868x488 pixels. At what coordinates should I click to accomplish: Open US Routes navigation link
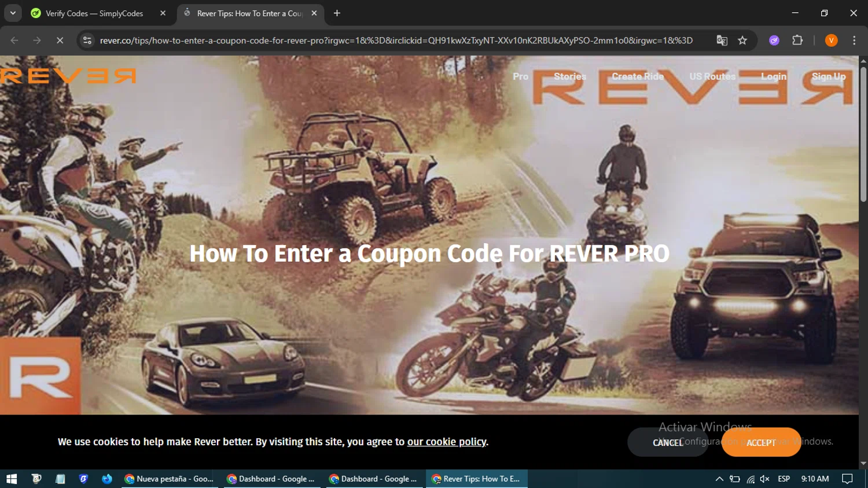[712, 76]
